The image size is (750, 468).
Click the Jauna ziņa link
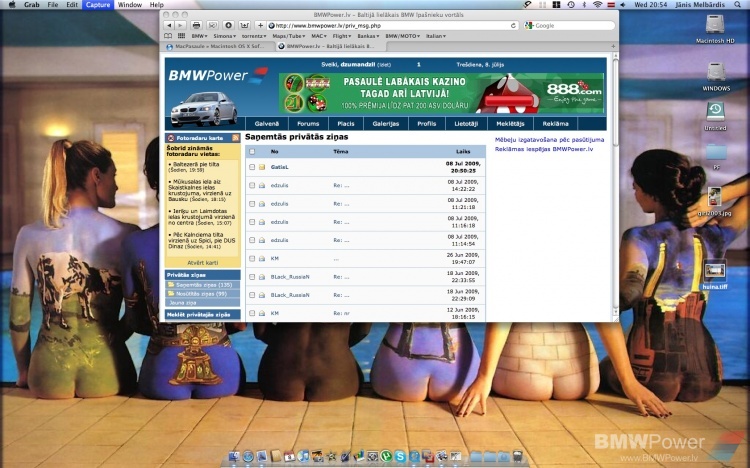pos(182,302)
